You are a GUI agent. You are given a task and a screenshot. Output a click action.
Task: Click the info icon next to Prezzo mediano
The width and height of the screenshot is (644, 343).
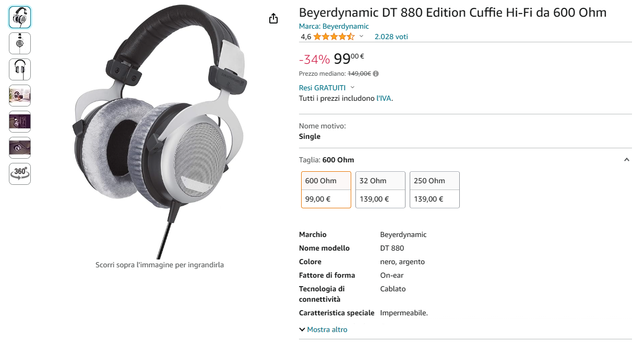click(376, 74)
